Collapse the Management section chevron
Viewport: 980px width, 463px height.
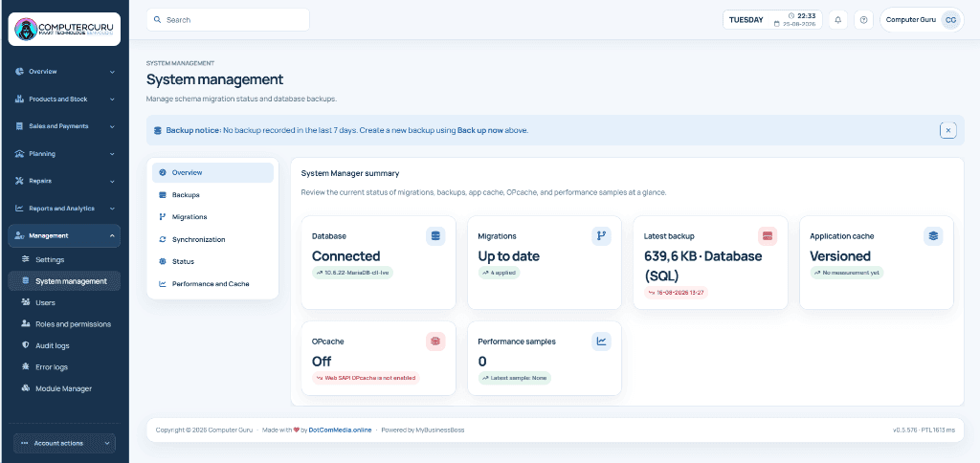point(113,235)
